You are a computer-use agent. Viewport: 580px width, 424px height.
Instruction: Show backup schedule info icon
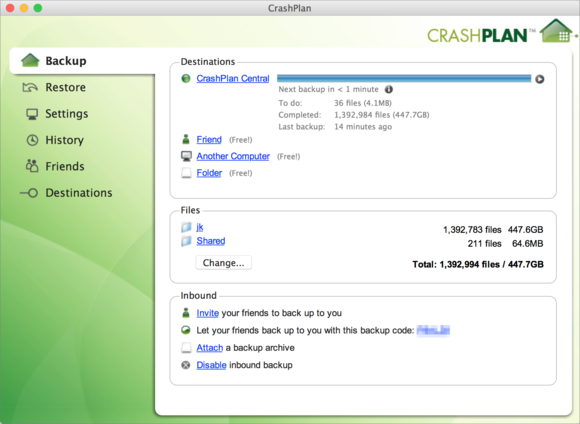click(x=389, y=89)
